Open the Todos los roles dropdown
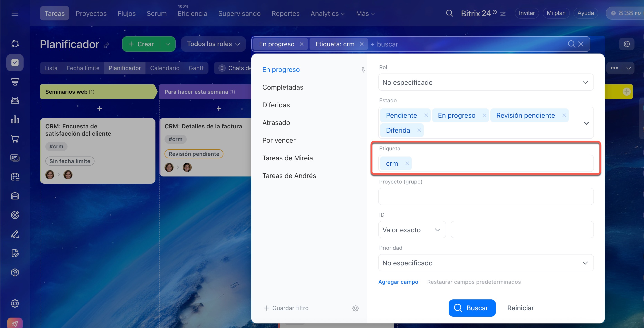Viewport: 644px width, 328px height. [x=213, y=44]
